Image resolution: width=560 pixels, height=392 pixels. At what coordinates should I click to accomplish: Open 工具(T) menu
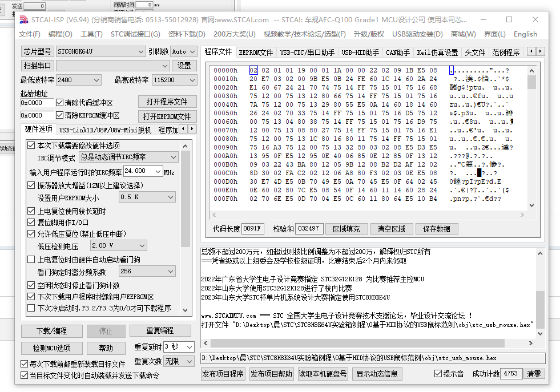[91, 34]
